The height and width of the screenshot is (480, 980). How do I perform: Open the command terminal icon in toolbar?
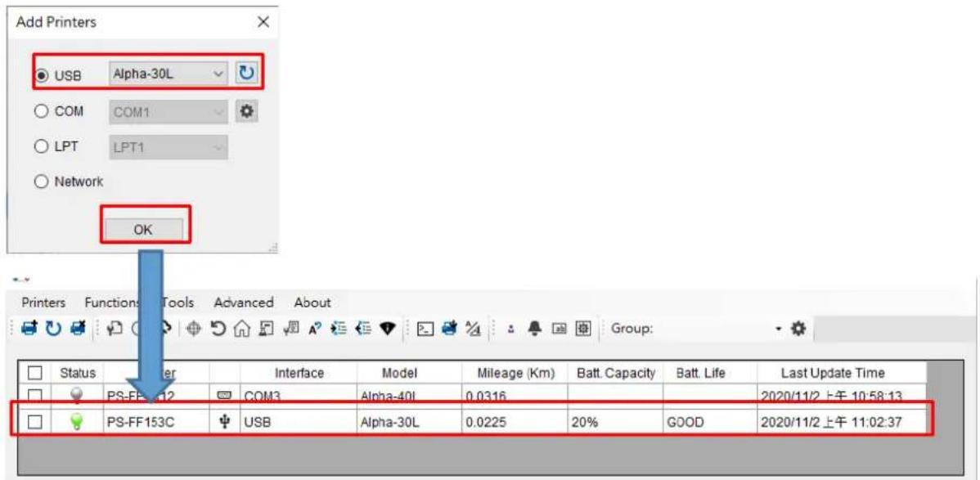[425, 329]
